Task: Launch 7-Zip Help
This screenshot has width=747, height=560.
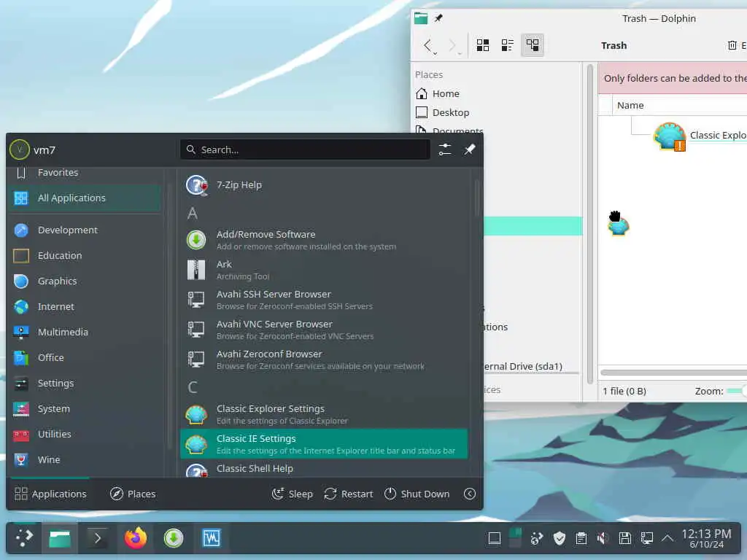Action: pos(324,184)
